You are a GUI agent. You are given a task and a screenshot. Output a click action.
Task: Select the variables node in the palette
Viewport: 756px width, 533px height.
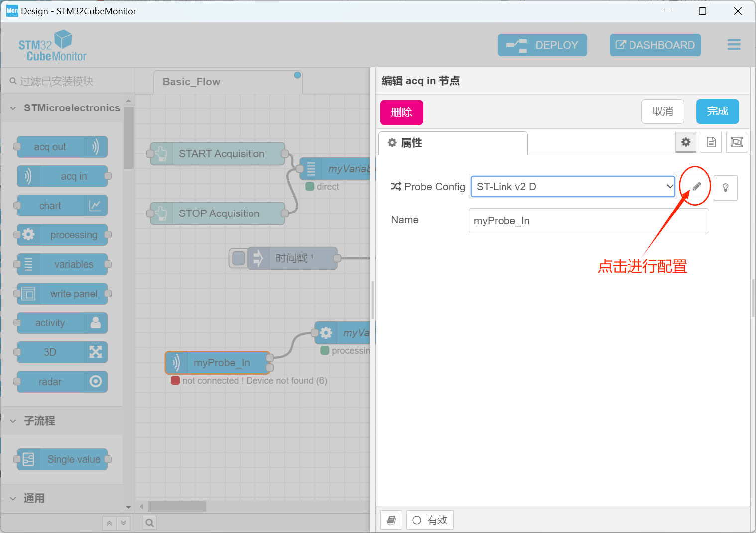[x=61, y=264]
